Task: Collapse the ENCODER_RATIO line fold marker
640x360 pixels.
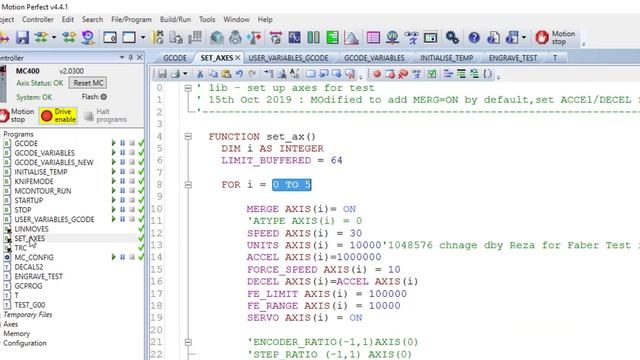Action: [x=188, y=342]
